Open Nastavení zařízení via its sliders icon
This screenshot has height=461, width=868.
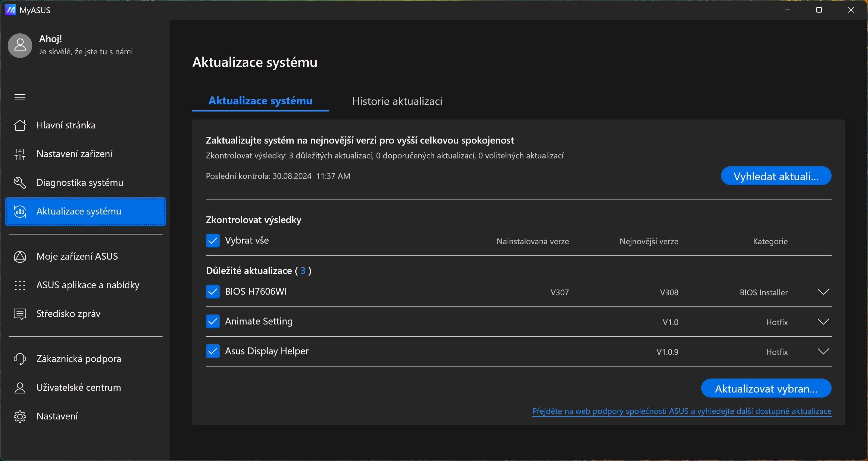[20, 154]
